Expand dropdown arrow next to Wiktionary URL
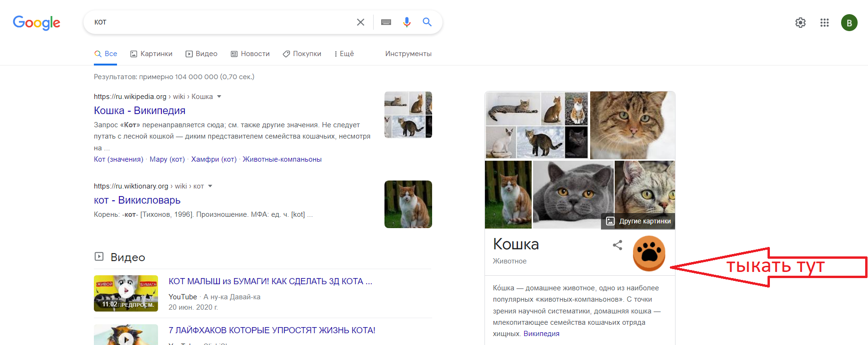The image size is (868, 345). tap(210, 186)
